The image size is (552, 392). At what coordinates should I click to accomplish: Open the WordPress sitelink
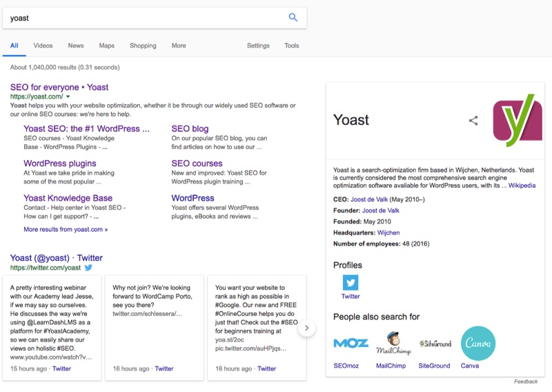tap(193, 198)
